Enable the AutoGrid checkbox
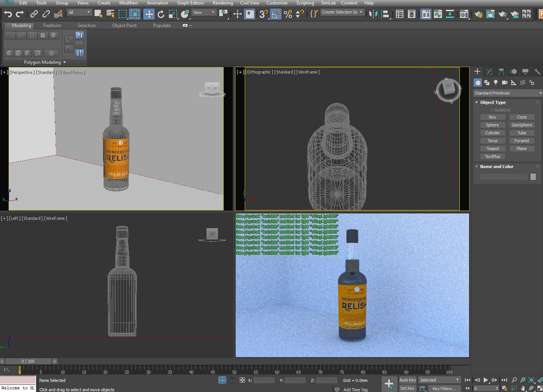The width and height of the screenshot is (543, 392). [492, 110]
